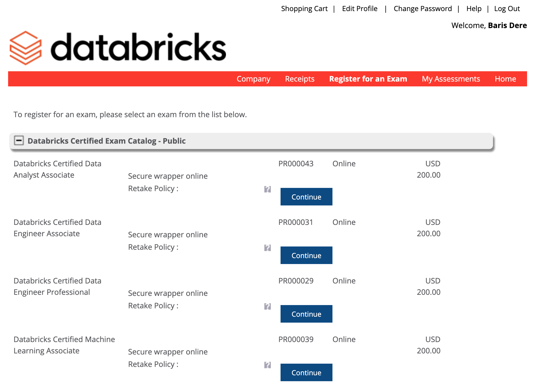533x392 pixels.
Task: Select Register for an Exam
Action: pos(368,79)
